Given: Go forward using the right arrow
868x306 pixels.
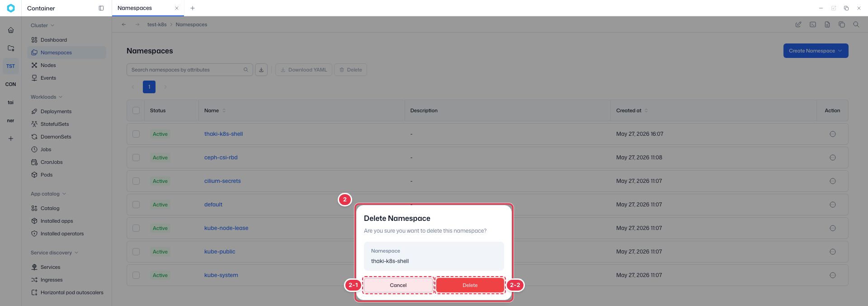Looking at the screenshot, I should point(137,24).
